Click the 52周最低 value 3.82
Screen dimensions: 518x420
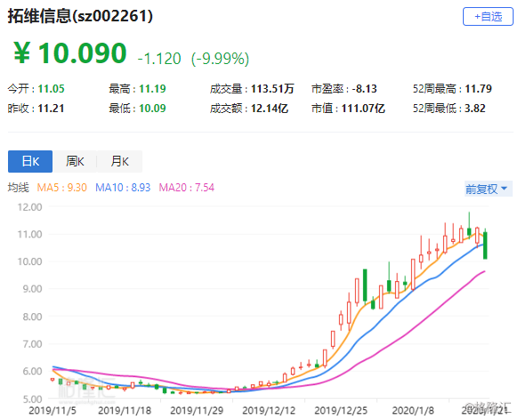point(475,109)
